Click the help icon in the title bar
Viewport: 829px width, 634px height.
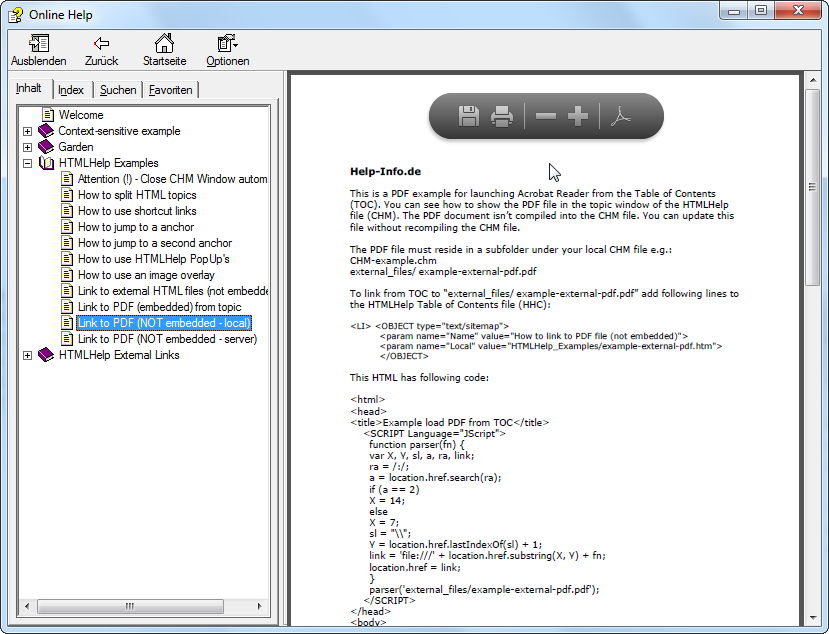(x=15, y=15)
